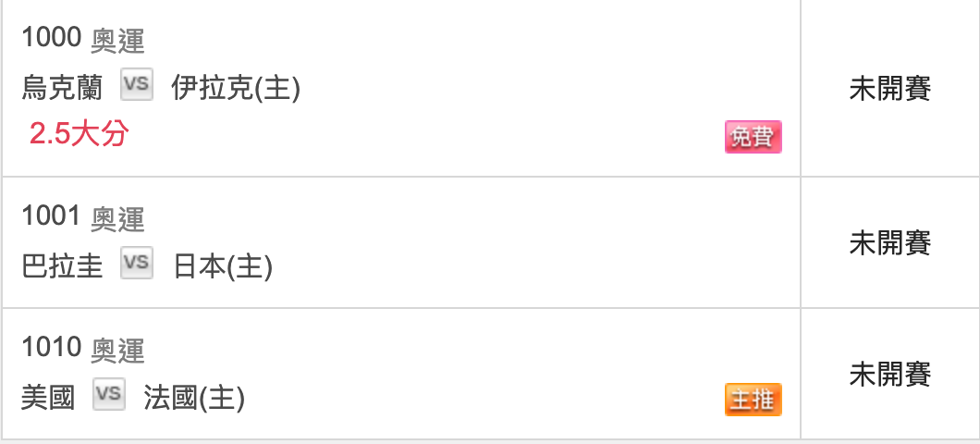
Task: Open team 巴拉圭
Action: point(62,267)
